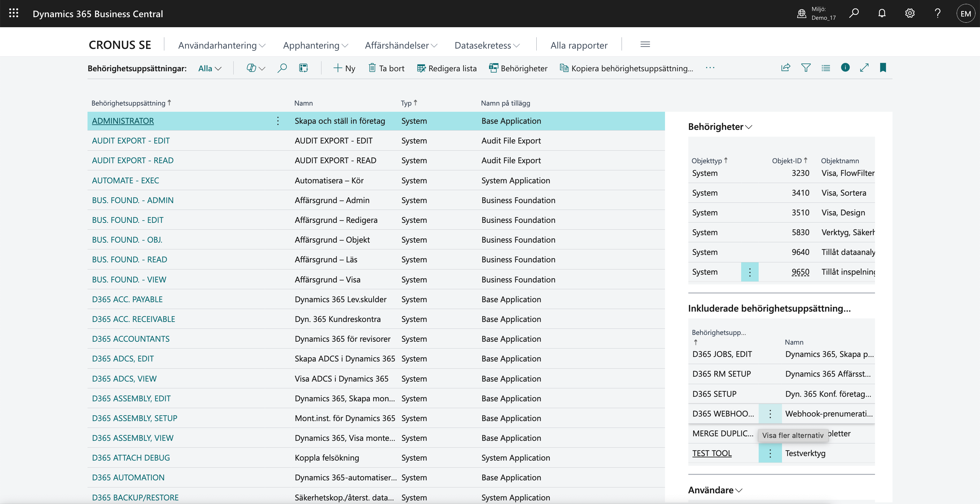
Task: Open ADMINISTRATOR permission set
Action: 123,121
